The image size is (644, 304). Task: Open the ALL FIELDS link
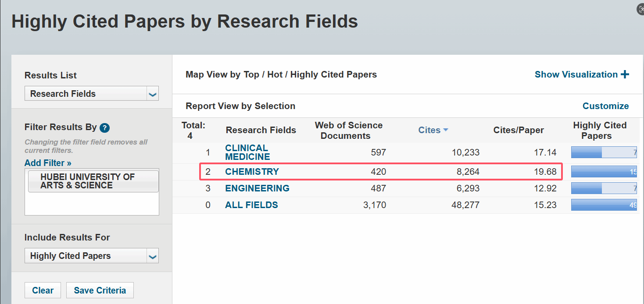coord(251,205)
